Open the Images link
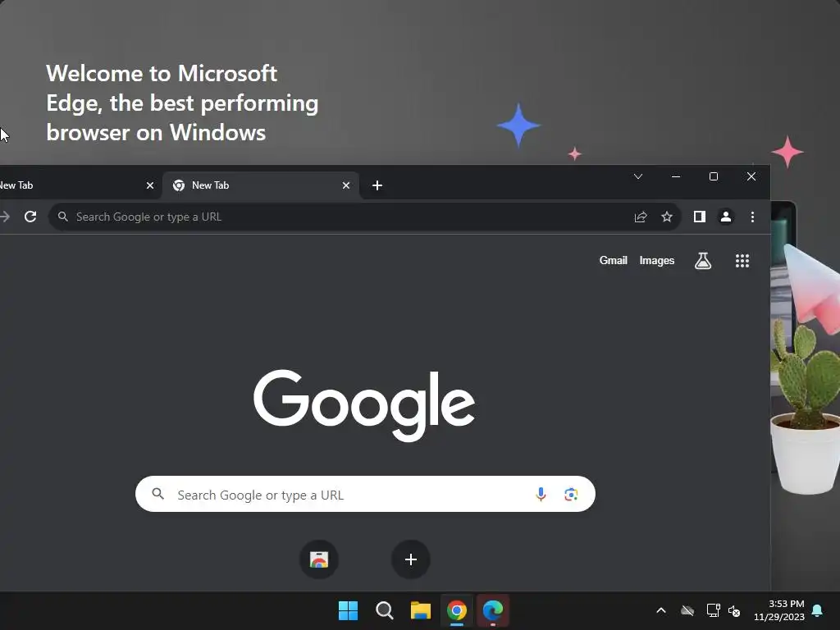The width and height of the screenshot is (840, 630). (657, 260)
